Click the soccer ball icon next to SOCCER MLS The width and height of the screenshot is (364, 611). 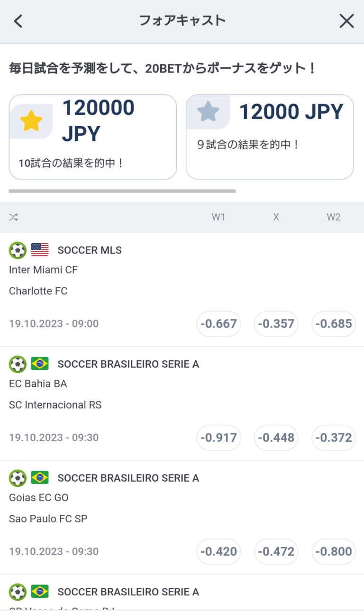18,250
